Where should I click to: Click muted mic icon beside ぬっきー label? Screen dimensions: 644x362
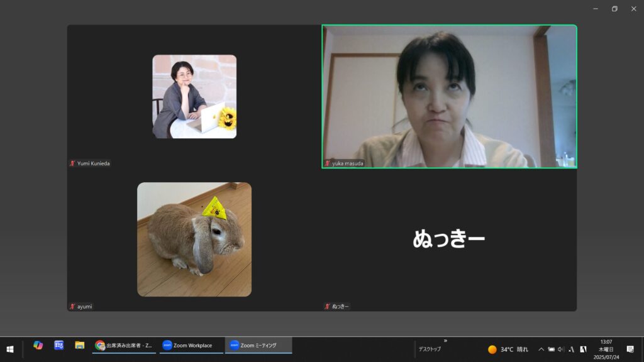pos(328,307)
